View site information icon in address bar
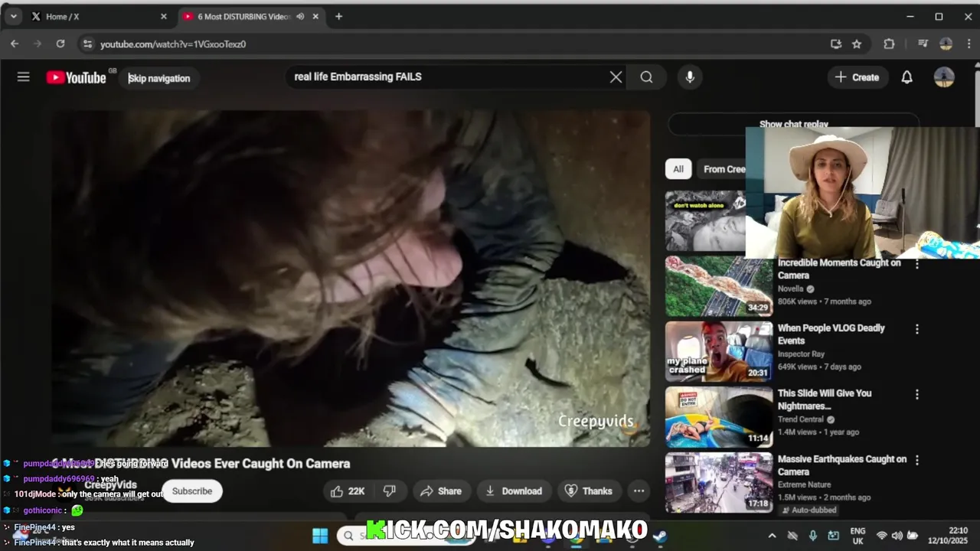980x551 pixels. [x=87, y=44]
